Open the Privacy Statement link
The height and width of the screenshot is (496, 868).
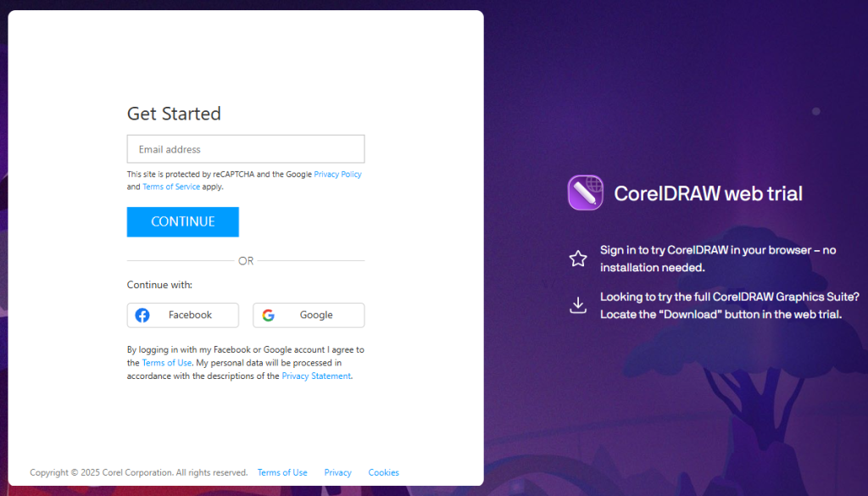click(316, 376)
